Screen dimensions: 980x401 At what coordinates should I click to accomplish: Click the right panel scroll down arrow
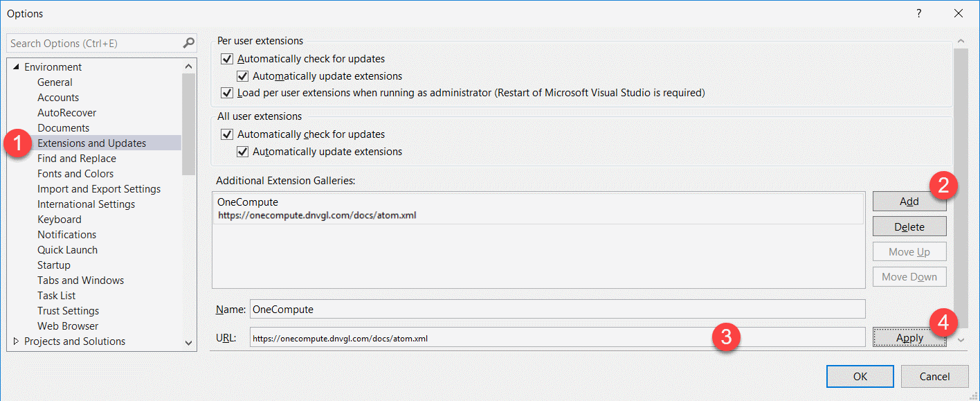coord(961,339)
